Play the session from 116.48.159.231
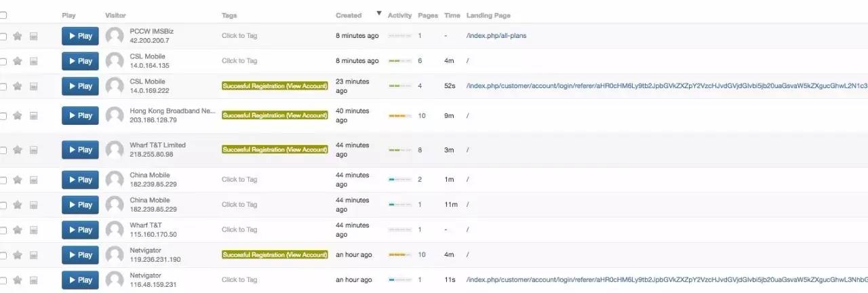The width and height of the screenshot is (868, 293). pyautogui.click(x=80, y=279)
